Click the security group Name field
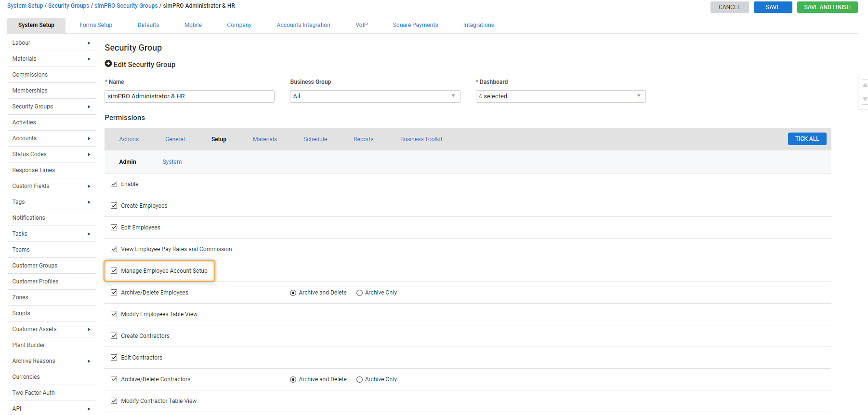 pyautogui.click(x=189, y=96)
